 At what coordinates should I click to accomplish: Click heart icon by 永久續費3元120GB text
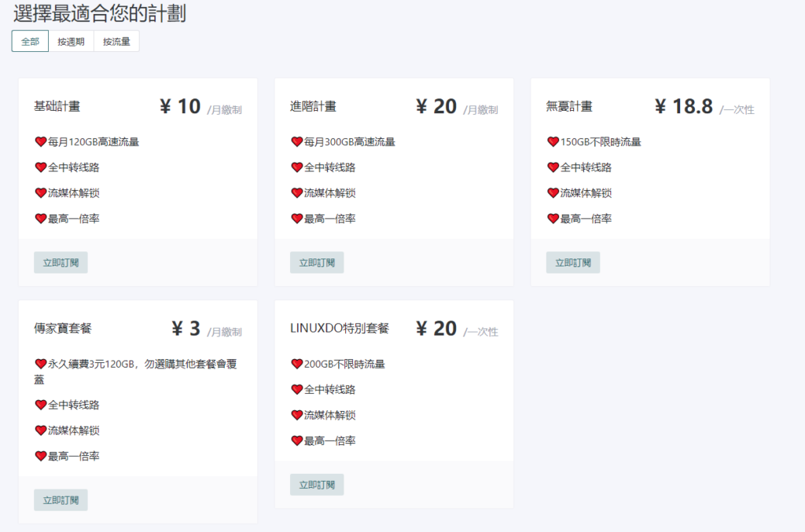(41, 364)
